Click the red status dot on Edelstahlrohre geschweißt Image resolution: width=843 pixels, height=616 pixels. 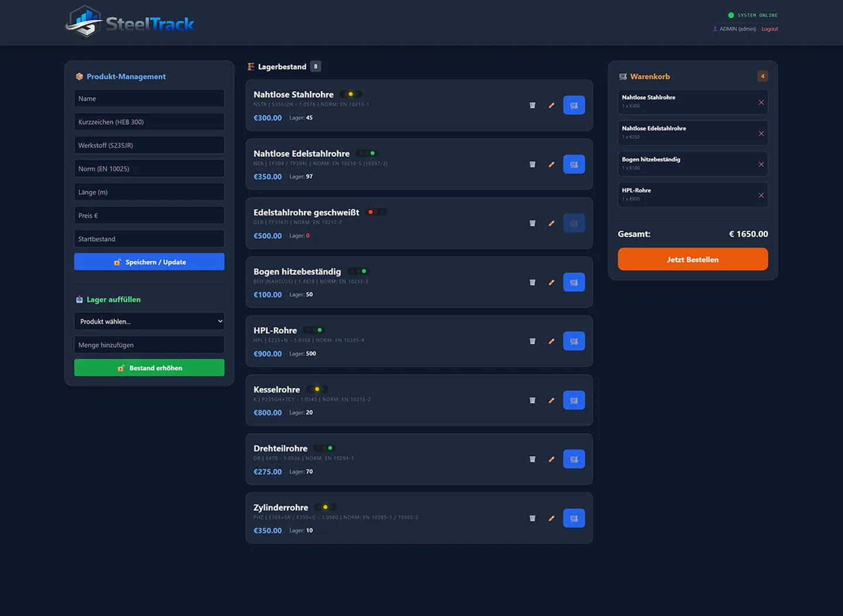[370, 211]
